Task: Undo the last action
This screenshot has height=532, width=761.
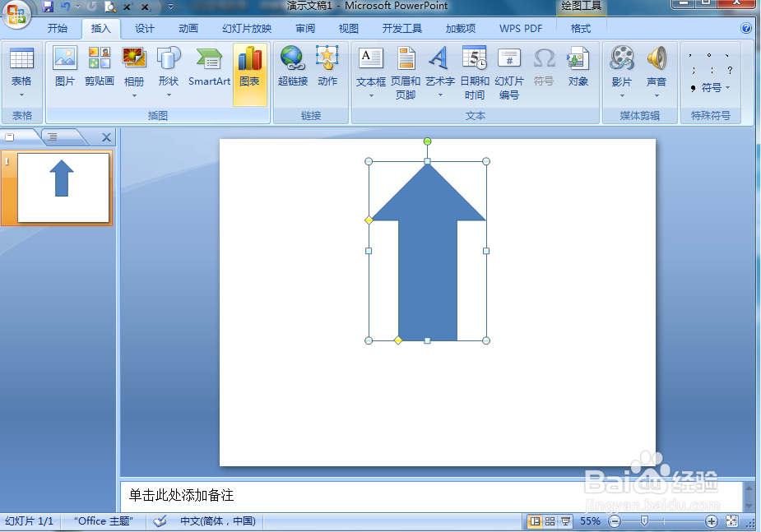Action: tap(65, 7)
